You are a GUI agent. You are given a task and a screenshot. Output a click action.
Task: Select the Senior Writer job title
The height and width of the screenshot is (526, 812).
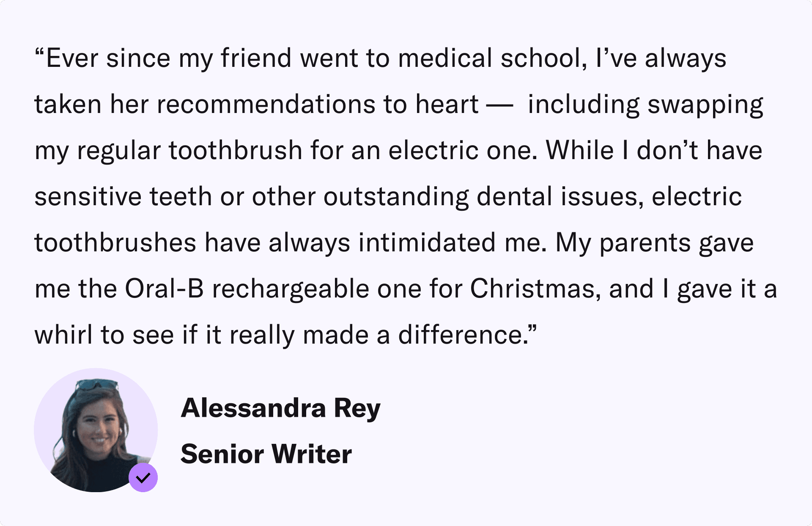click(266, 454)
